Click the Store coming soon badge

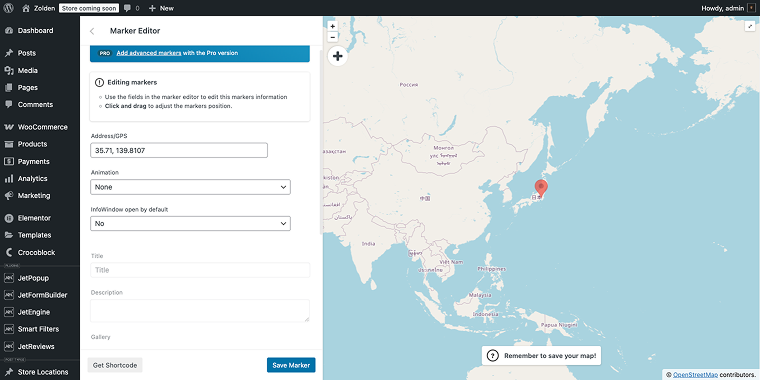(89, 8)
